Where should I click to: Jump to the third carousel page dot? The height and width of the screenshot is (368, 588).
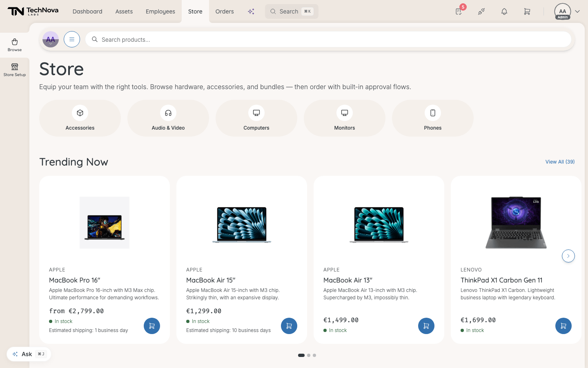(x=314, y=355)
